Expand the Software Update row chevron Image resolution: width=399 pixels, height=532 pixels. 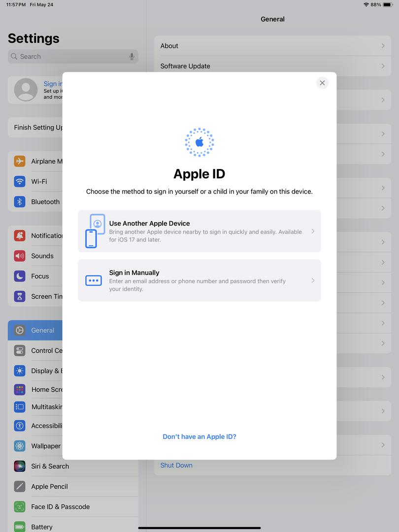coord(383,66)
